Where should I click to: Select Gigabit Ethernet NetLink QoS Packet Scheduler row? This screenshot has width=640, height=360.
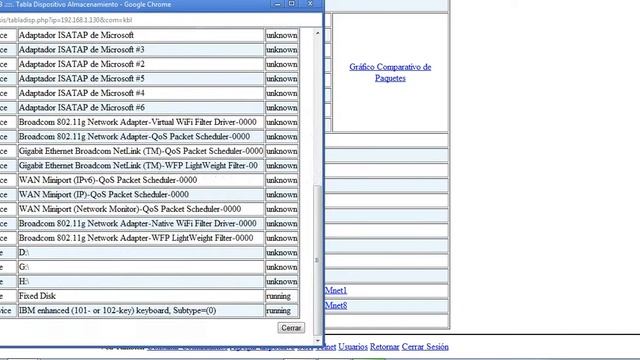click(x=141, y=151)
